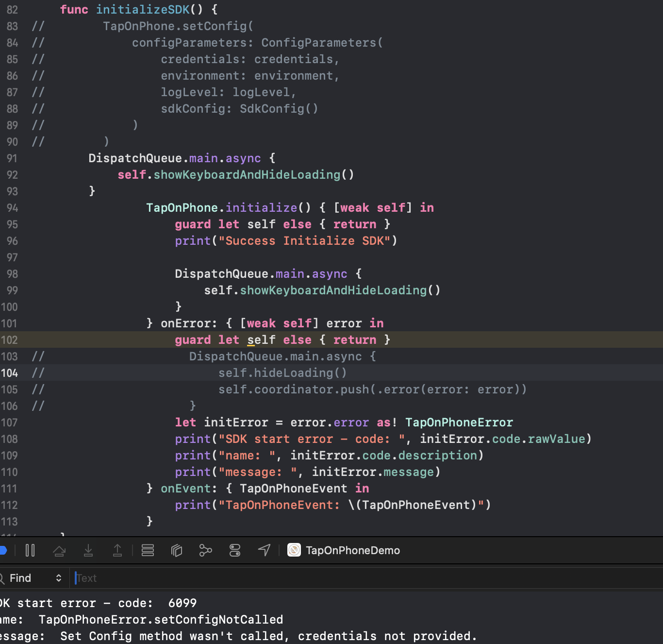Pause program execution in debug bar
663x644 pixels.
pyautogui.click(x=30, y=550)
